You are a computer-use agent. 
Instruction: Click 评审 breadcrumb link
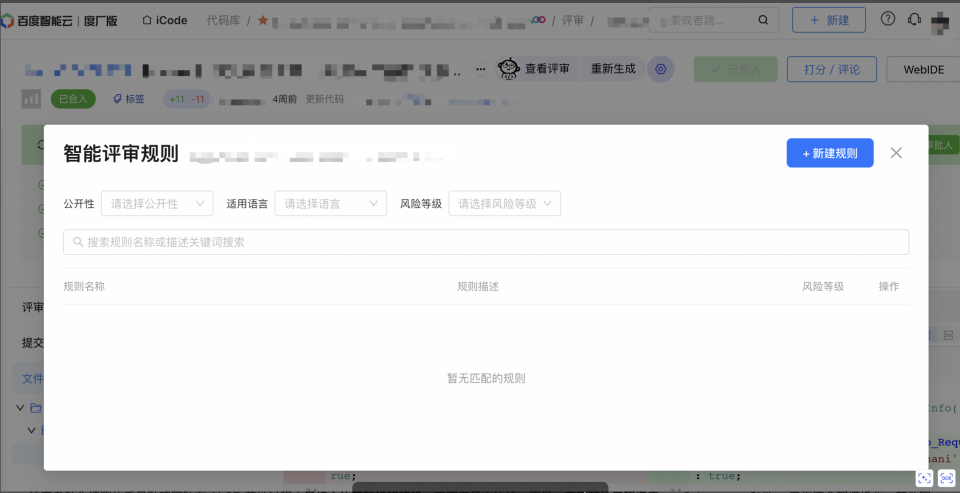coord(573,20)
